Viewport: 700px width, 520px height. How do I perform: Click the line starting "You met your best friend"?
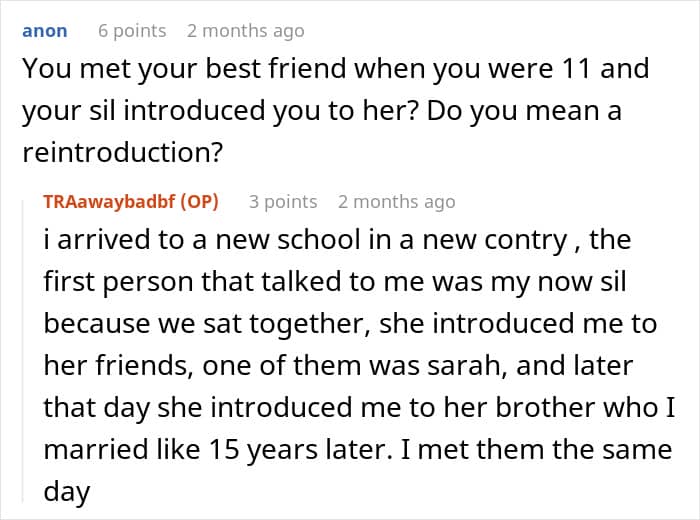[335, 69]
